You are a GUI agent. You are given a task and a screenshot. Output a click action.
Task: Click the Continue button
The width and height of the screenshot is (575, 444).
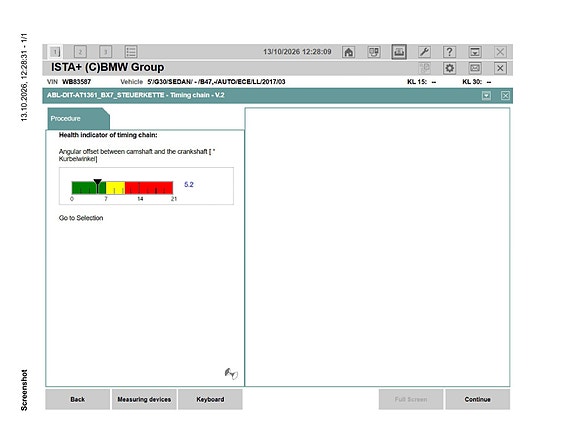(x=477, y=399)
